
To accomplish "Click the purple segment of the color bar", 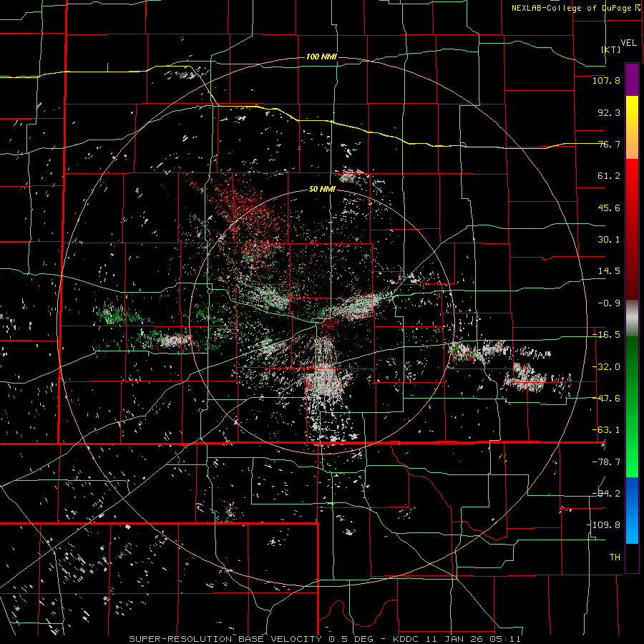I will click(632, 79).
